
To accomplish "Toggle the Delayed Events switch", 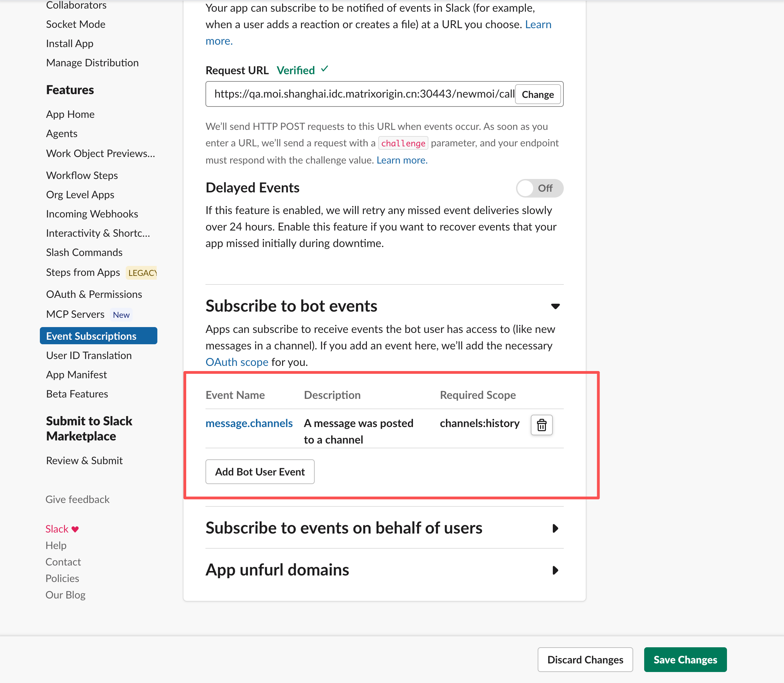I will pyautogui.click(x=539, y=188).
